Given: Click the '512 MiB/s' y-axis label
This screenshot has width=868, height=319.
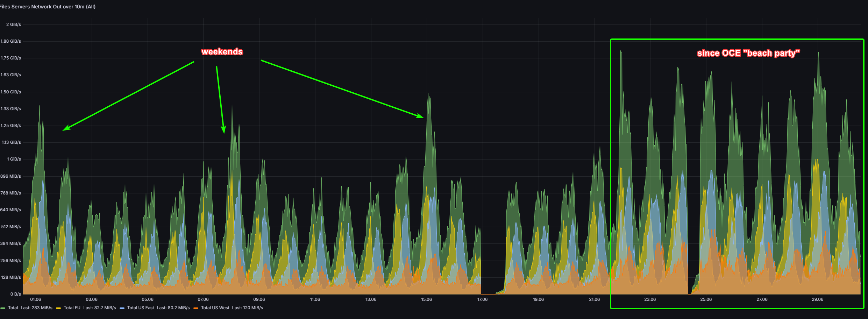Looking at the screenshot, I should [11, 227].
